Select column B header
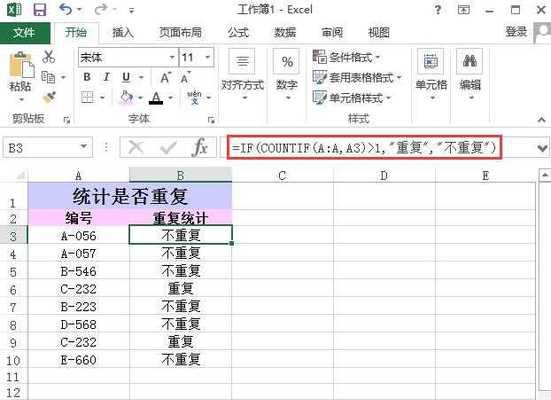This screenshot has width=551, height=400. tap(181, 175)
